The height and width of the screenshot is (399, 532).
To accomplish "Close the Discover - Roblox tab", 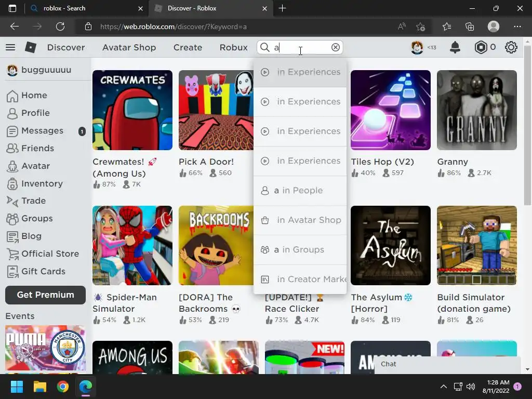I will tap(264, 8).
